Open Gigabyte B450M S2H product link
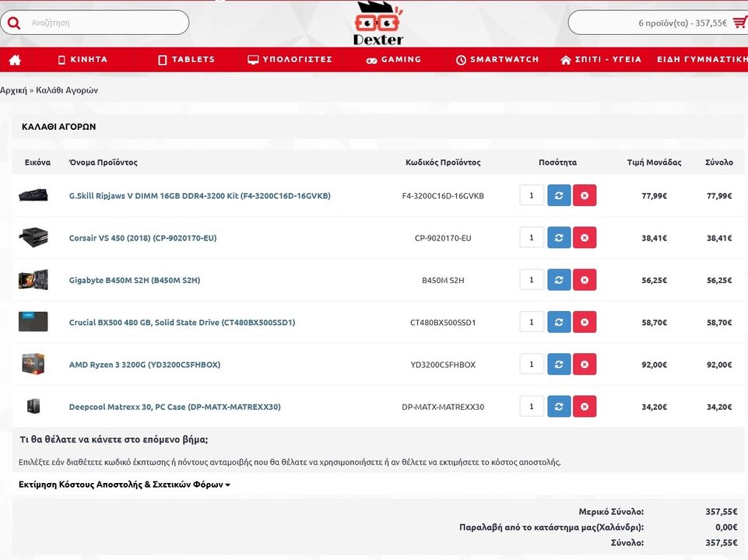 [x=135, y=280]
